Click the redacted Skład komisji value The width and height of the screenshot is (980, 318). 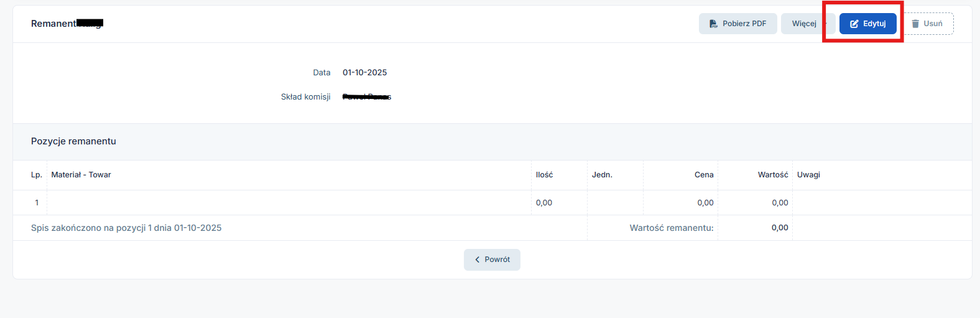click(x=366, y=97)
